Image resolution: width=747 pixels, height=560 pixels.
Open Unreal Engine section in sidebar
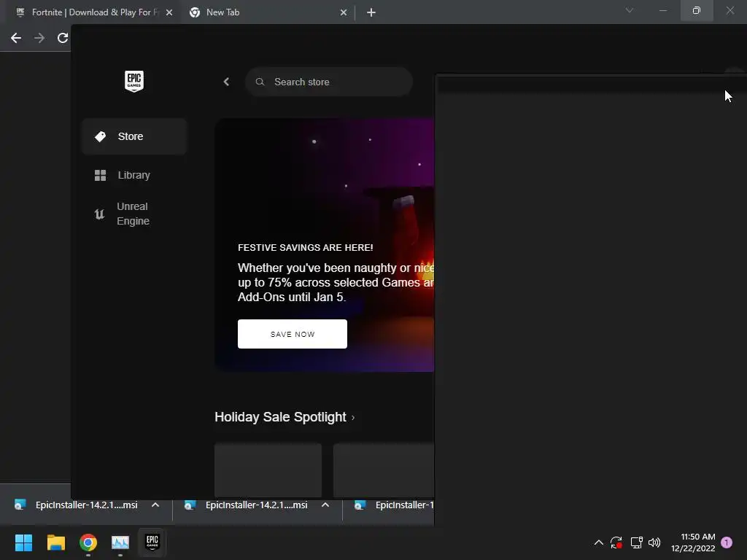click(134, 214)
